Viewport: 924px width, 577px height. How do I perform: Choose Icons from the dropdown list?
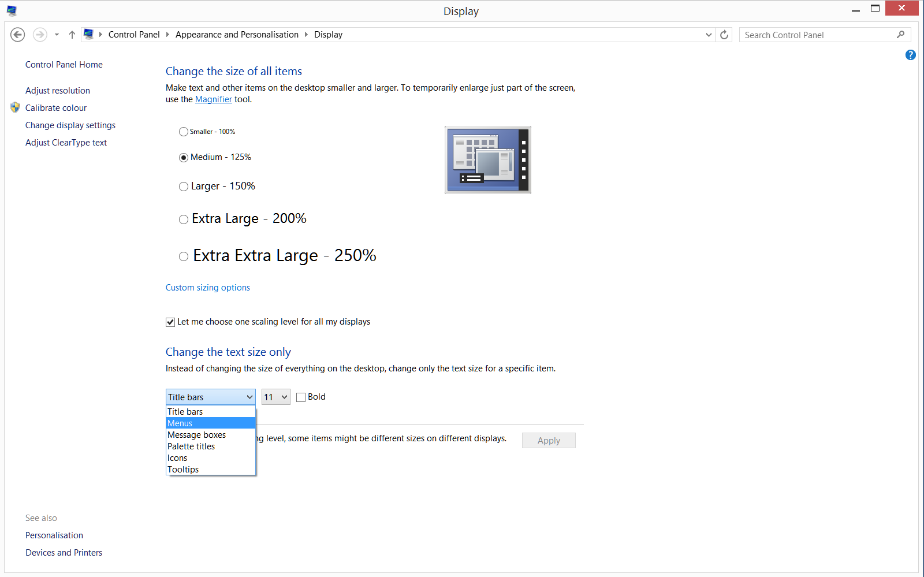click(x=211, y=458)
